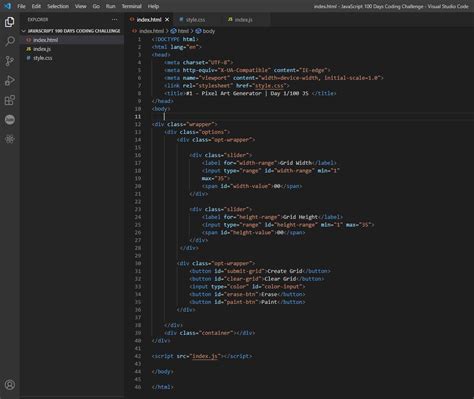Click the JS file icon of index.js in explorer

(29, 49)
